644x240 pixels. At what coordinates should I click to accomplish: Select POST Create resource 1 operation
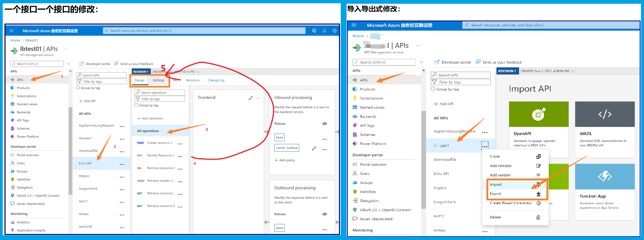pos(159,143)
